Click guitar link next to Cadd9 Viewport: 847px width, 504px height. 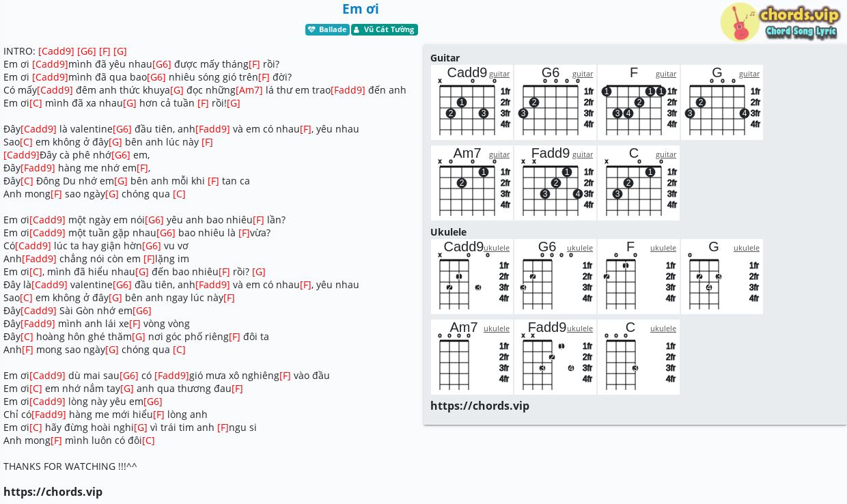(x=499, y=74)
